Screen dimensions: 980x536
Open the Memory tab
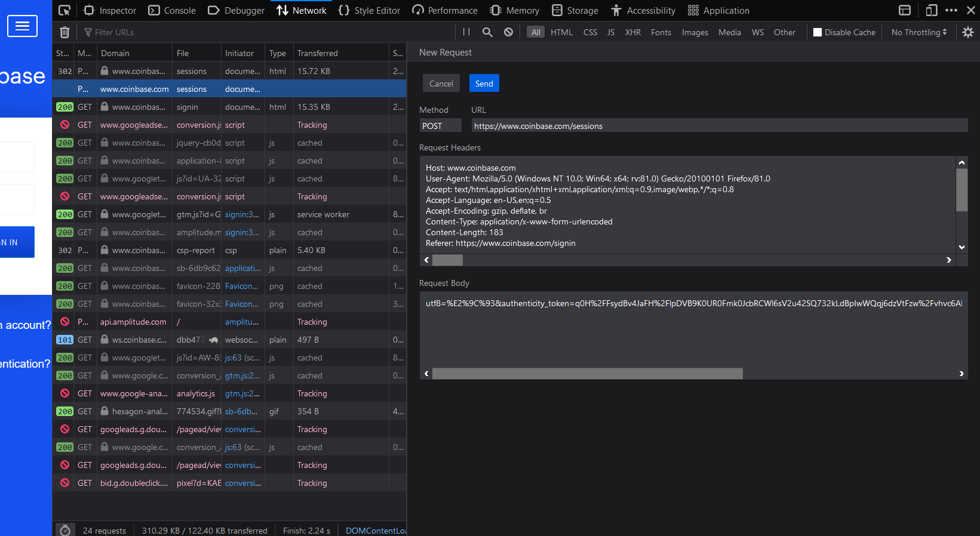pyautogui.click(x=515, y=10)
